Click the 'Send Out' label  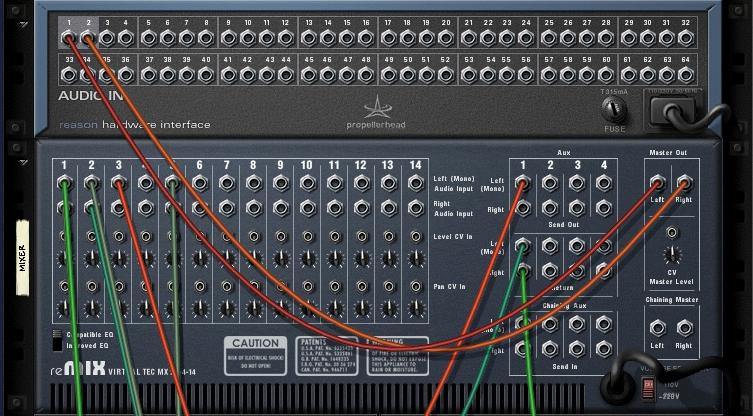(564, 224)
